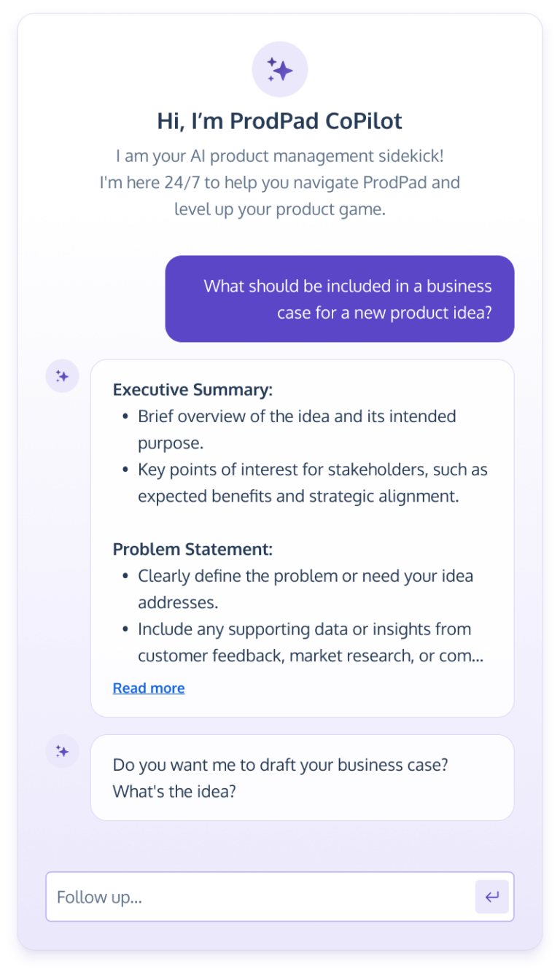
Task: Click the sparkle CoPilot logo at the top
Action: tap(280, 69)
